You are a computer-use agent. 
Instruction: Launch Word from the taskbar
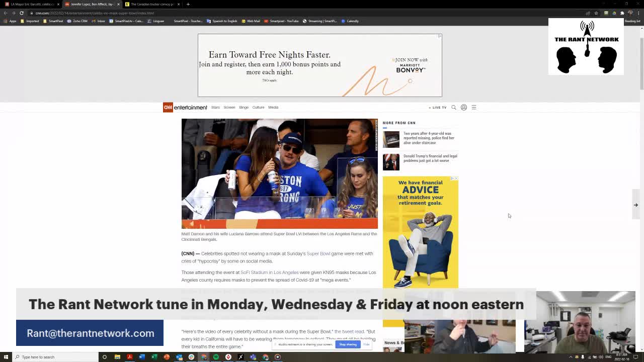click(142, 357)
